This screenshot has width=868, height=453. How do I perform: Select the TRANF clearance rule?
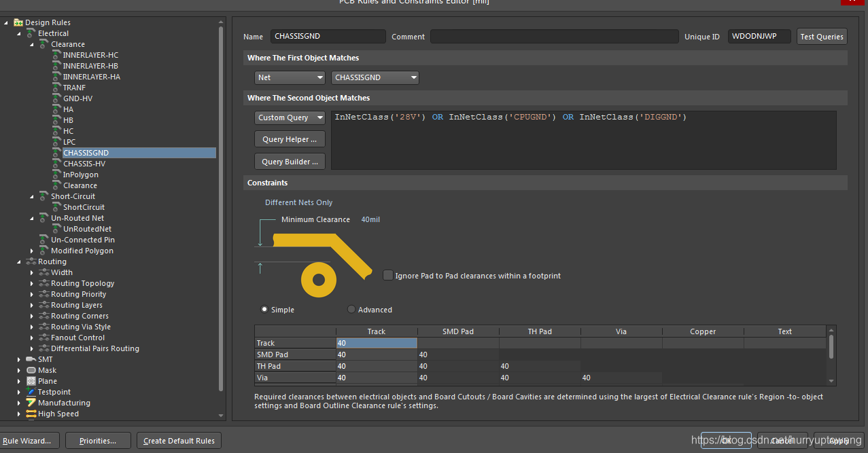74,88
